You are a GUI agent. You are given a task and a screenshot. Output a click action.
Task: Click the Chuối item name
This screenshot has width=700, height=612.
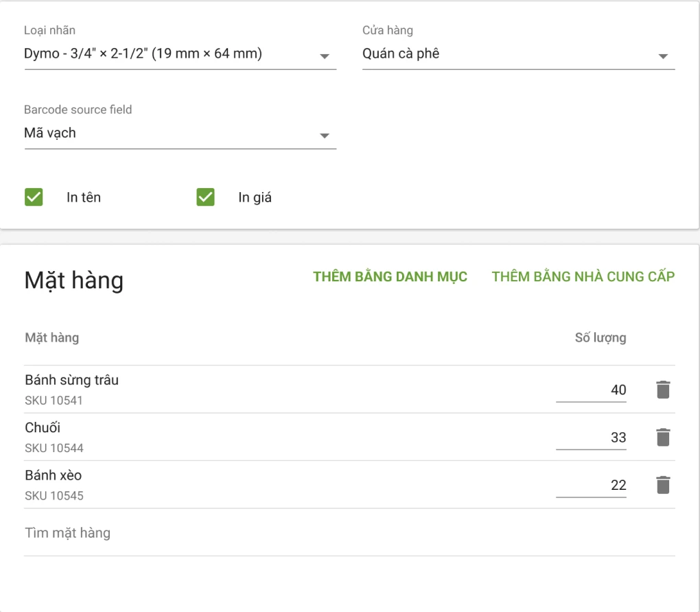(43, 427)
